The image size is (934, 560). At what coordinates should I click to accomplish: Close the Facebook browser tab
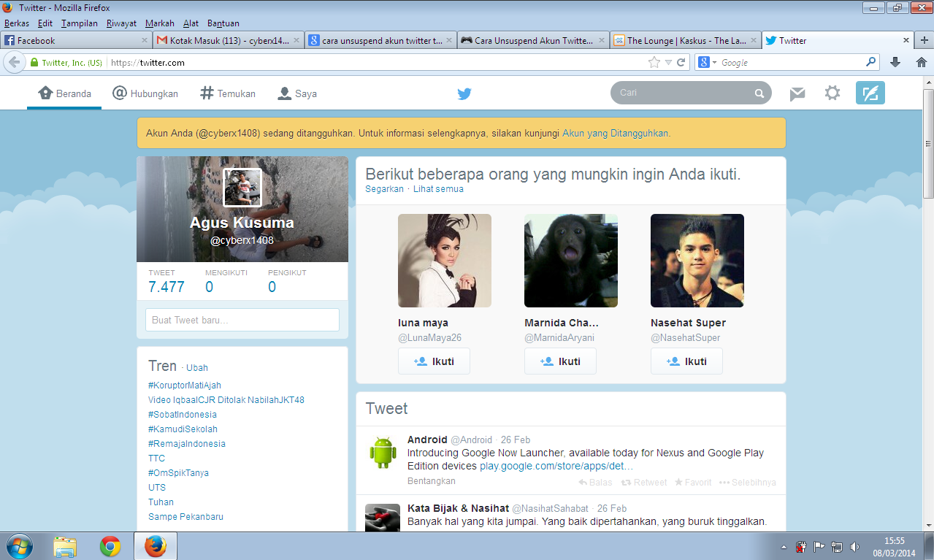(144, 41)
